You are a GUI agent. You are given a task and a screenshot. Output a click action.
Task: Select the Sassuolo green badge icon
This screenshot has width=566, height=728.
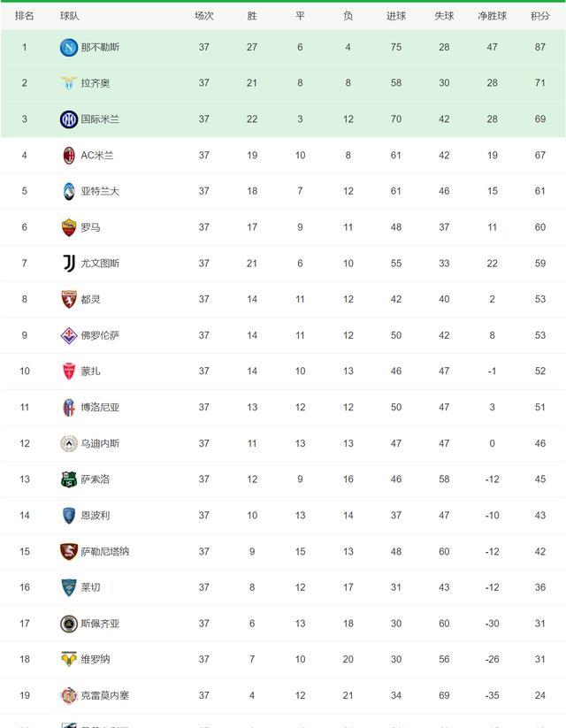(69, 479)
